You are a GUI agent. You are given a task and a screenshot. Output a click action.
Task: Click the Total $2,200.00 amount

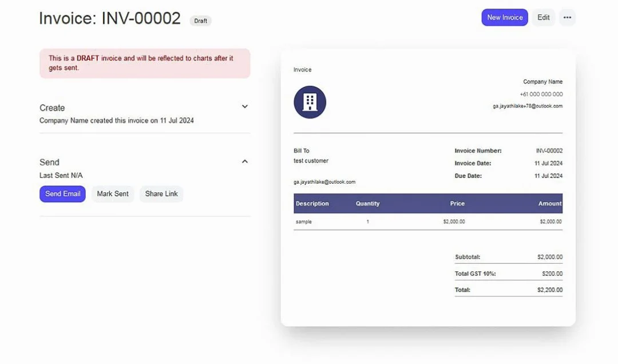pyautogui.click(x=549, y=290)
